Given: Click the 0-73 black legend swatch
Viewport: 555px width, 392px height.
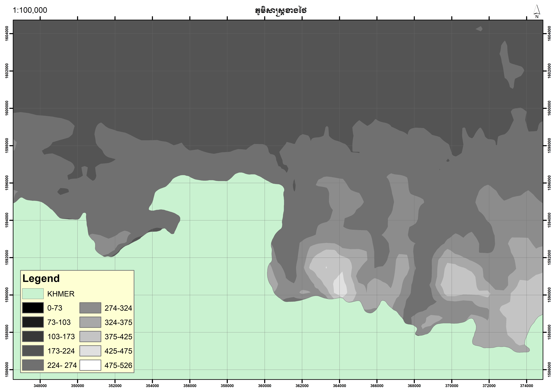Looking at the screenshot, I should click(33, 308).
